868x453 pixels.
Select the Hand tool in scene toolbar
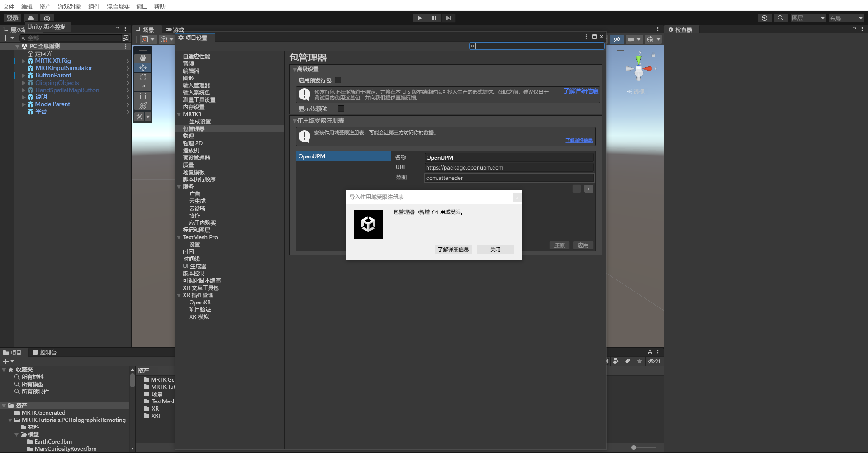pos(142,58)
